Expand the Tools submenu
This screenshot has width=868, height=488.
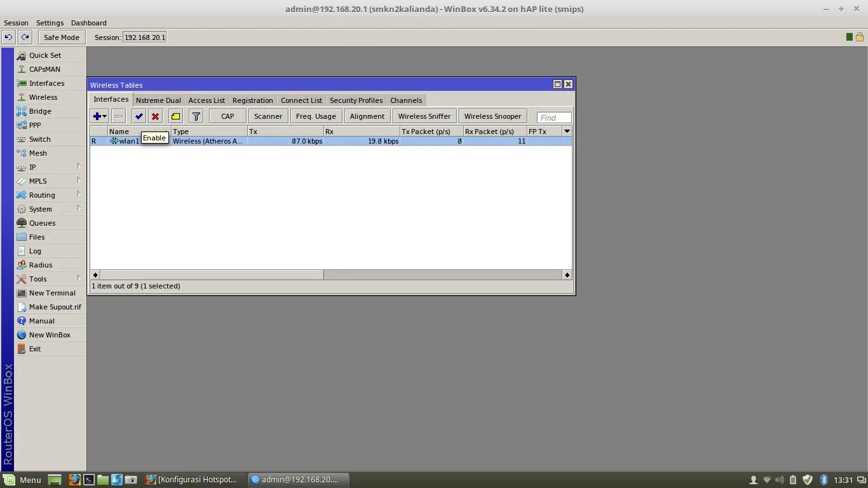pos(50,279)
